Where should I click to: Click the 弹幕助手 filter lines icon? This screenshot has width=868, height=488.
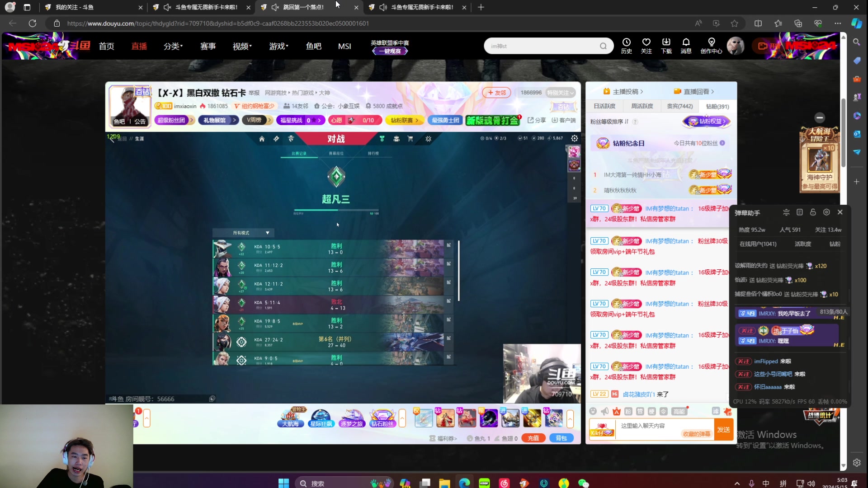coord(786,212)
